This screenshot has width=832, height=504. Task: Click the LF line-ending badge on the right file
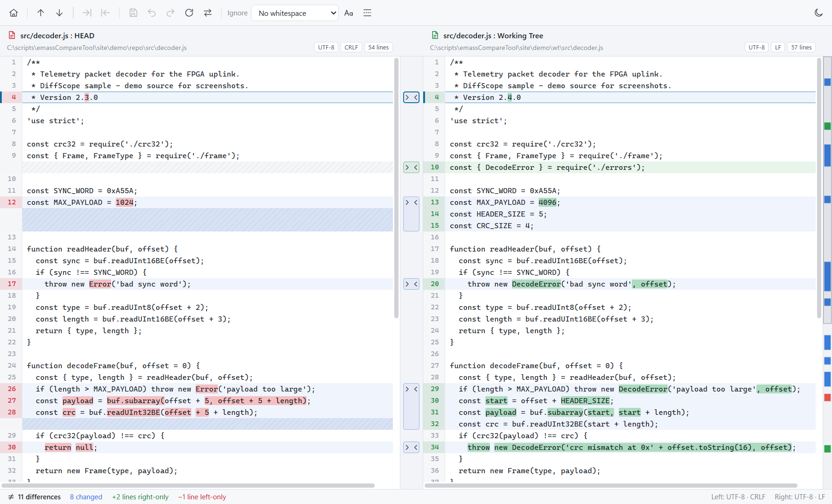click(x=778, y=48)
